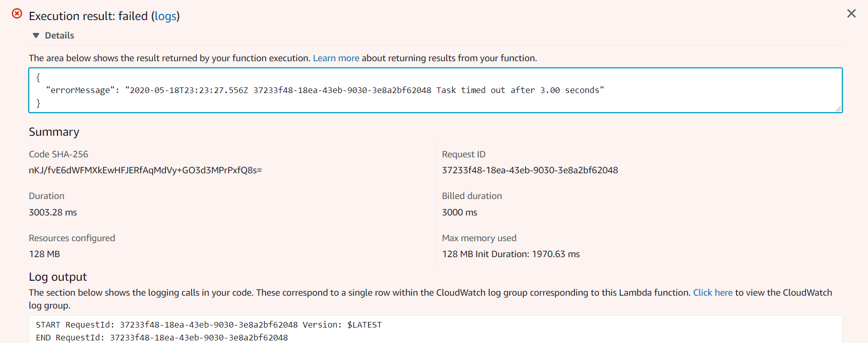
Task: Click the Max memory used label
Action: (x=479, y=238)
